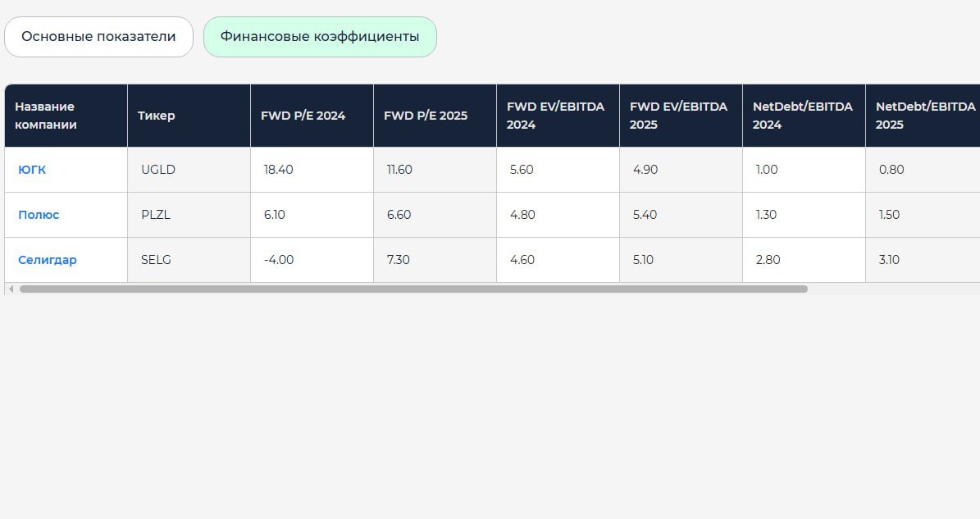The width and height of the screenshot is (980, 519).
Task: Click the Название компании column header
Action: tap(66, 116)
